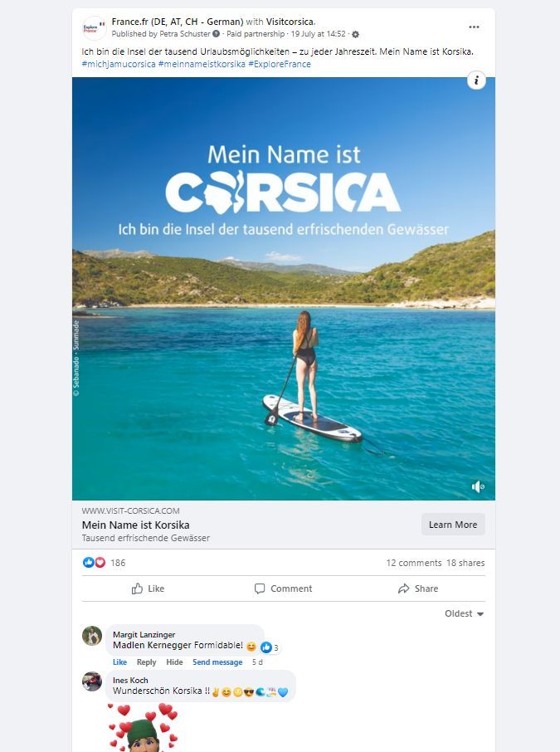Click Send message under Margit's comment

(217, 662)
